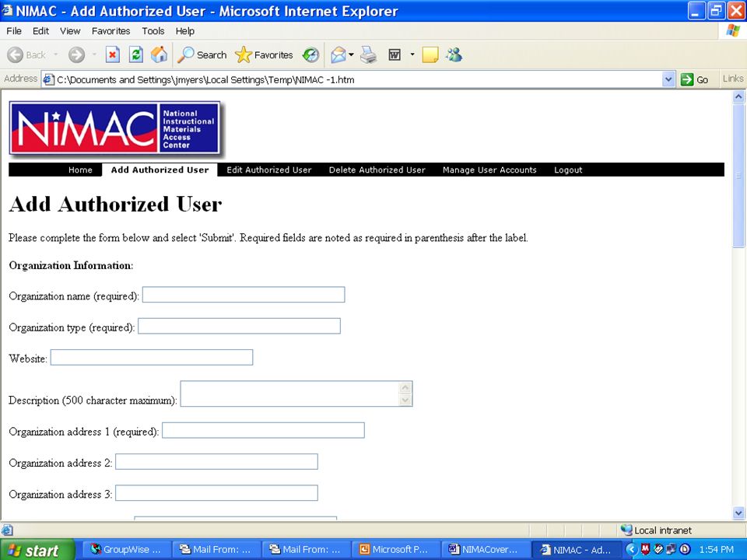The image size is (747, 560).
Task: Expand Forward button history dropdown arrow
Action: point(94,54)
